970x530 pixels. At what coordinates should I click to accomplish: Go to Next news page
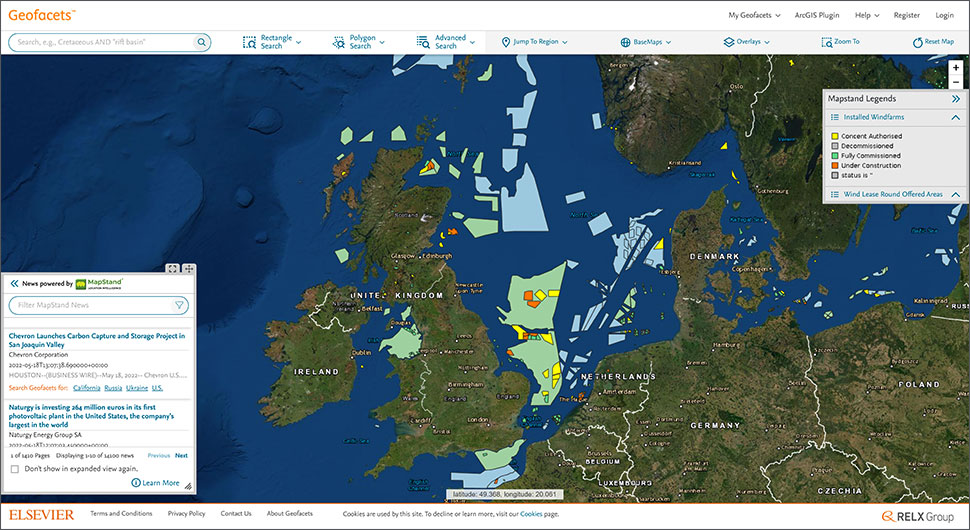181,455
